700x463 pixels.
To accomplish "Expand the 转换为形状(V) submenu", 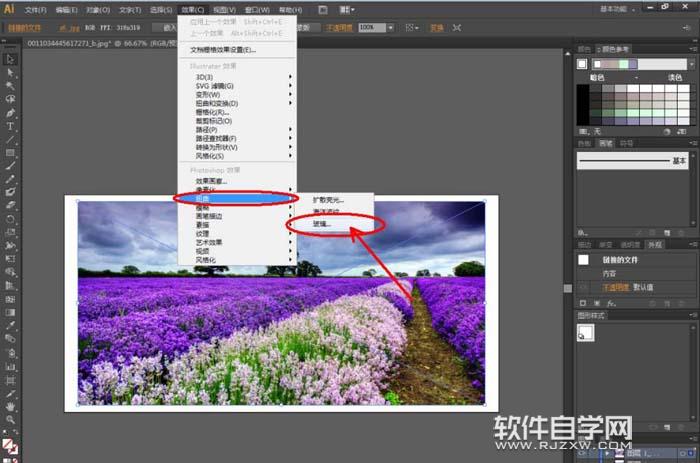I will [x=237, y=147].
